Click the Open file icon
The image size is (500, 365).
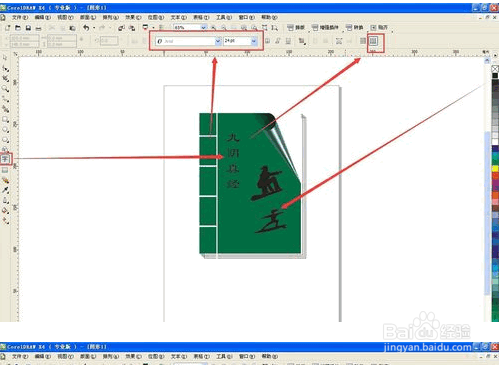coord(18,28)
